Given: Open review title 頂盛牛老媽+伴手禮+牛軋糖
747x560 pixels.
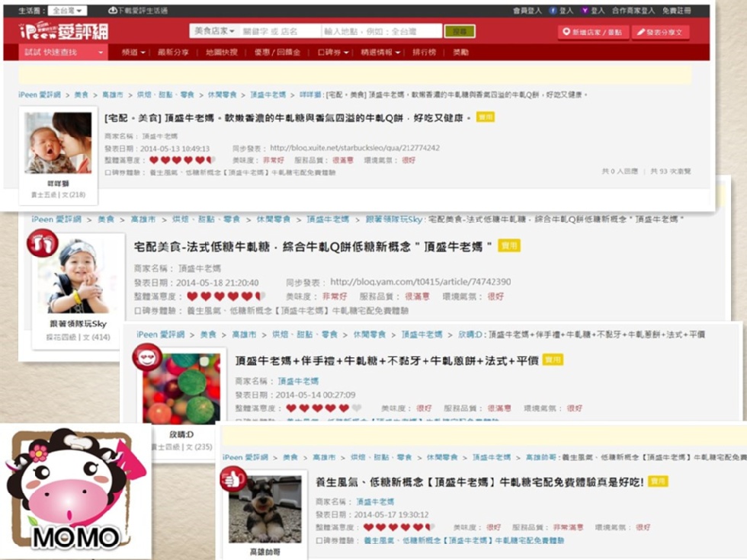Looking at the screenshot, I should (386, 360).
